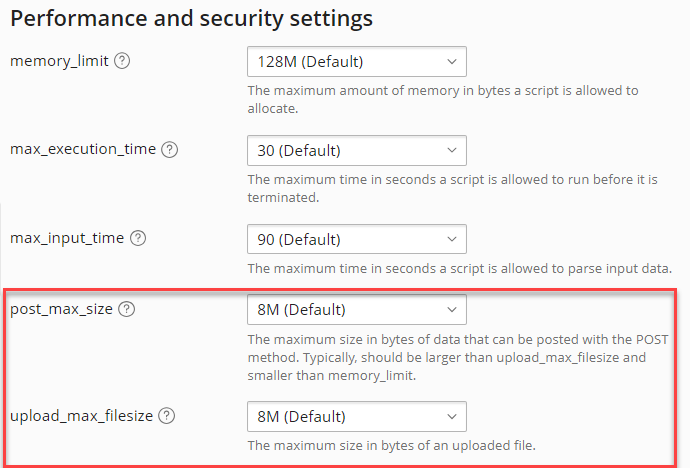Open the memory_limit 128M dropdown
The width and height of the screenshot is (690, 468).
coord(356,62)
